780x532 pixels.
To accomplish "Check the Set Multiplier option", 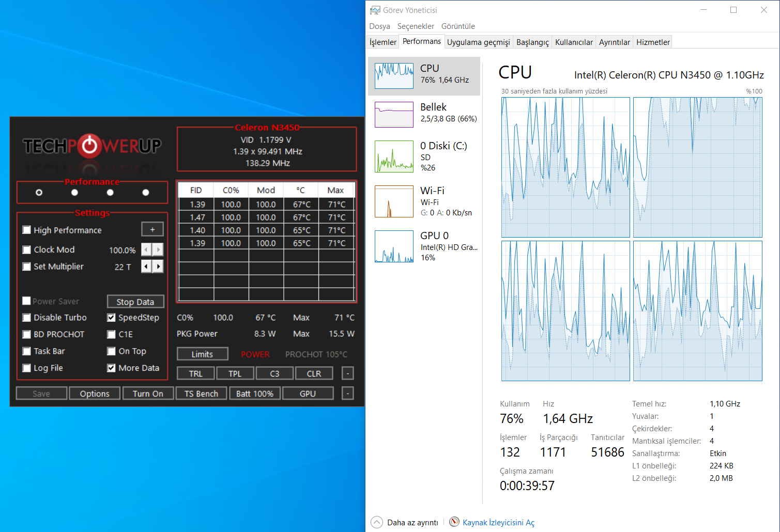I will coord(27,267).
